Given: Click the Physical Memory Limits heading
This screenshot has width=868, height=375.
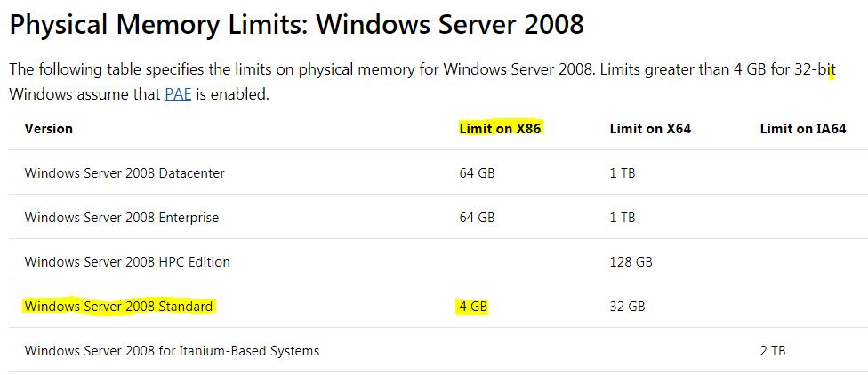Looking at the screenshot, I should pyautogui.click(x=297, y=25).
